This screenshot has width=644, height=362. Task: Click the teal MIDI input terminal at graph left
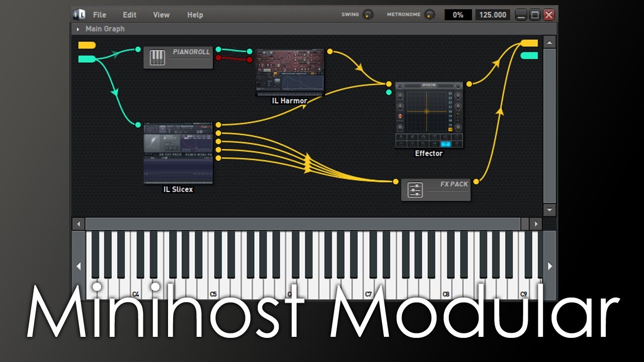click(87, 59)
